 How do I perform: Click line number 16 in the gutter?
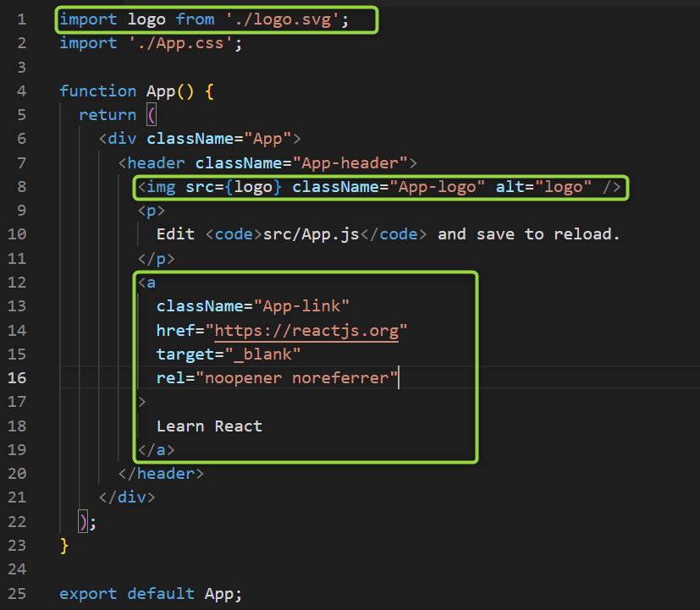pyautogui.click(x=18, y=377)
